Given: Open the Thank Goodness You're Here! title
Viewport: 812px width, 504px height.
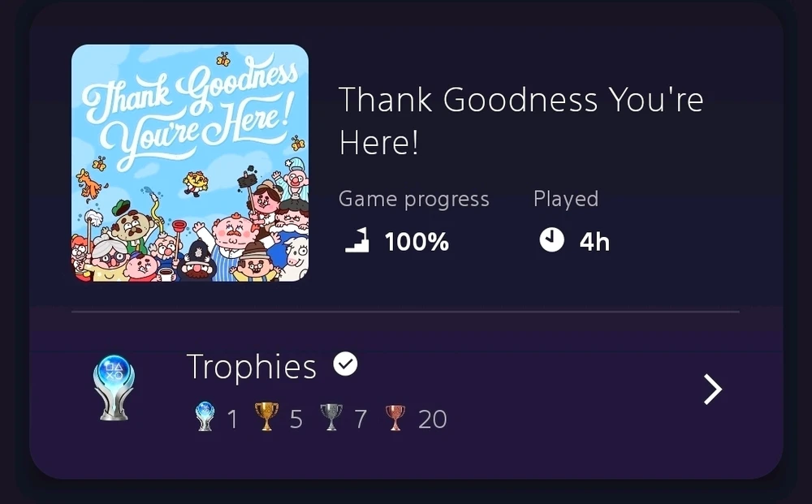Looking at the screenshot, I should tap(520, 121).
